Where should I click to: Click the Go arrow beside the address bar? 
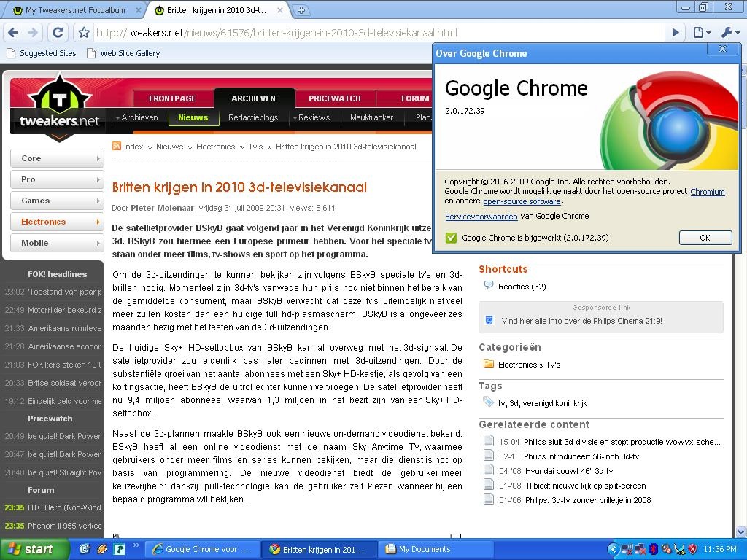(x=675, y=32)
